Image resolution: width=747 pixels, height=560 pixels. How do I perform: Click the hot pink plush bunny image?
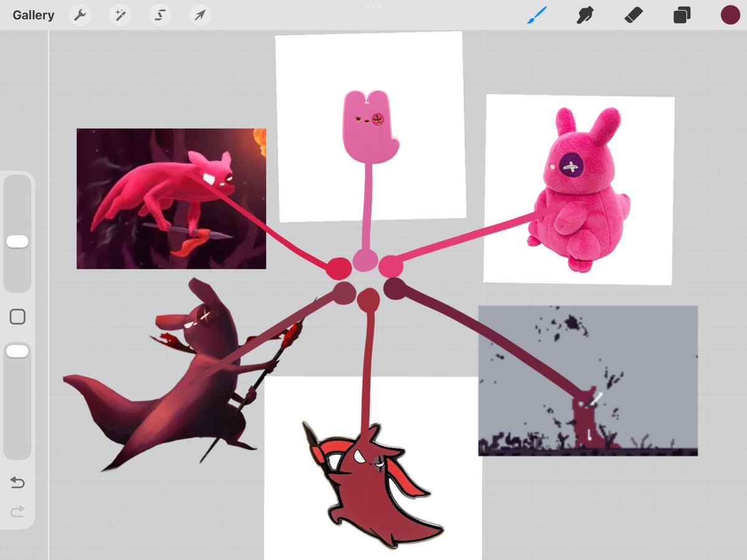click(x=579, y=189)
